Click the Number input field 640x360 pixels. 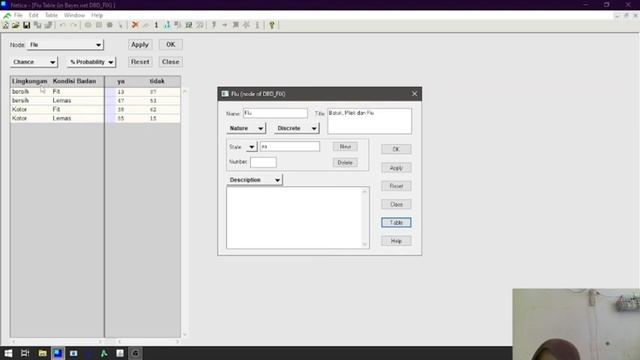(x=263, y=162)
